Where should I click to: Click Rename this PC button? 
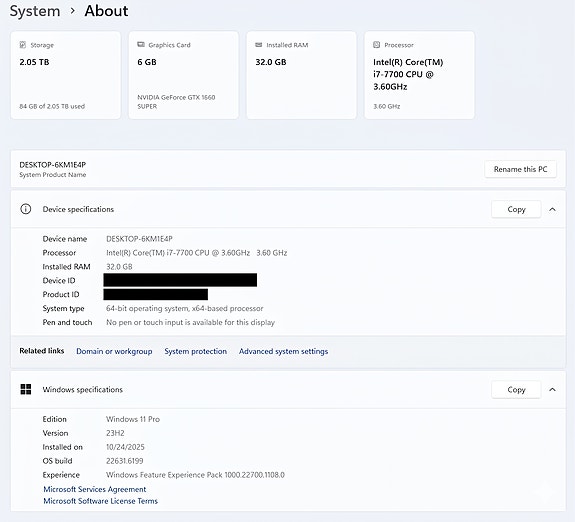pos(520,169)
